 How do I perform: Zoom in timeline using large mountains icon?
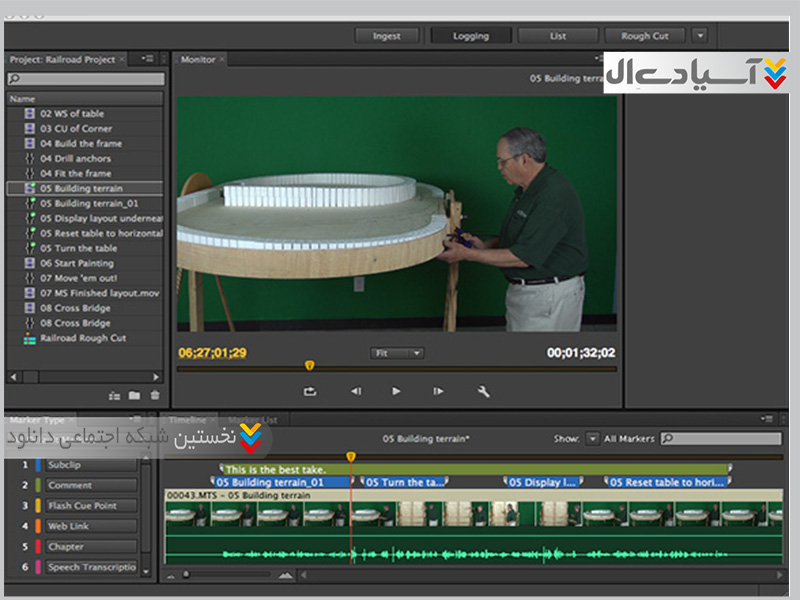point(286,575)
